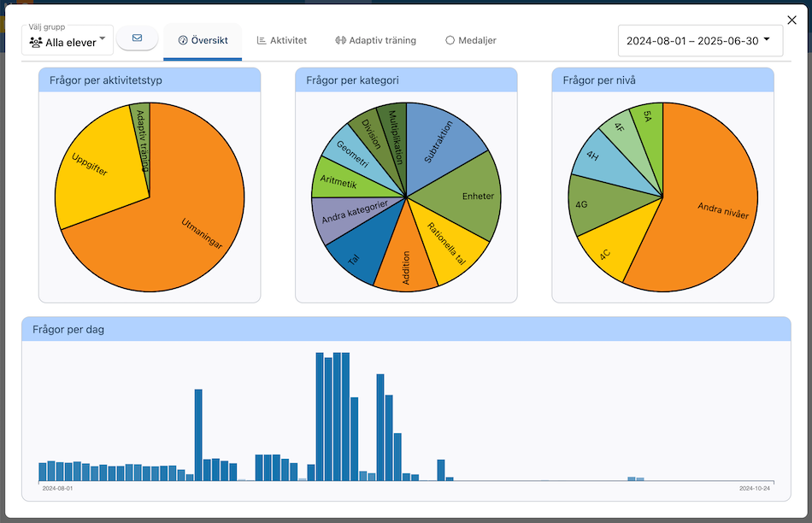Close the statistics dialog with X
Screen dimensions: 812x523
pyautogui.click(x=791, y=21)
